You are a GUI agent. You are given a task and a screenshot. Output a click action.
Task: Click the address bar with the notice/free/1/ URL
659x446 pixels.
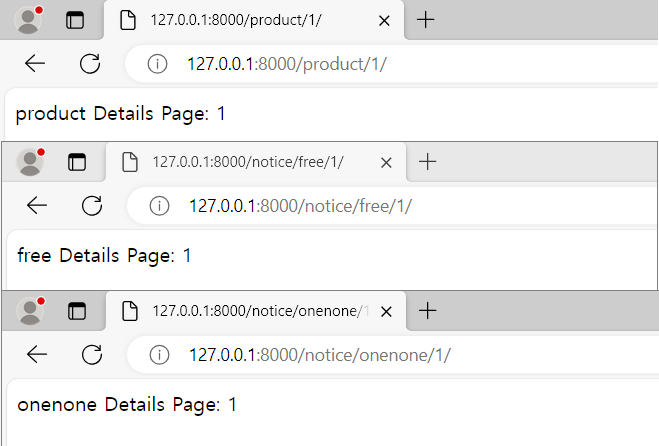(394, 206)
